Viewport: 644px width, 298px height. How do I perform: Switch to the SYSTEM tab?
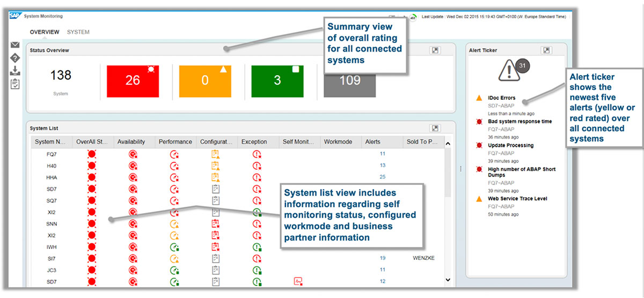(78, 32)
